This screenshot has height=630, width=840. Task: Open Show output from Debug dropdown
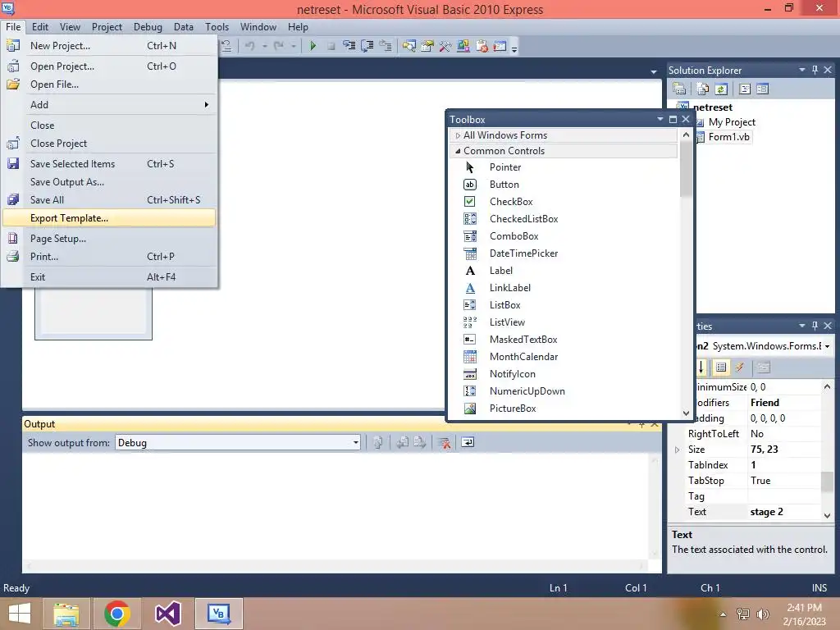pyautogui.click(x=355, y=442)
